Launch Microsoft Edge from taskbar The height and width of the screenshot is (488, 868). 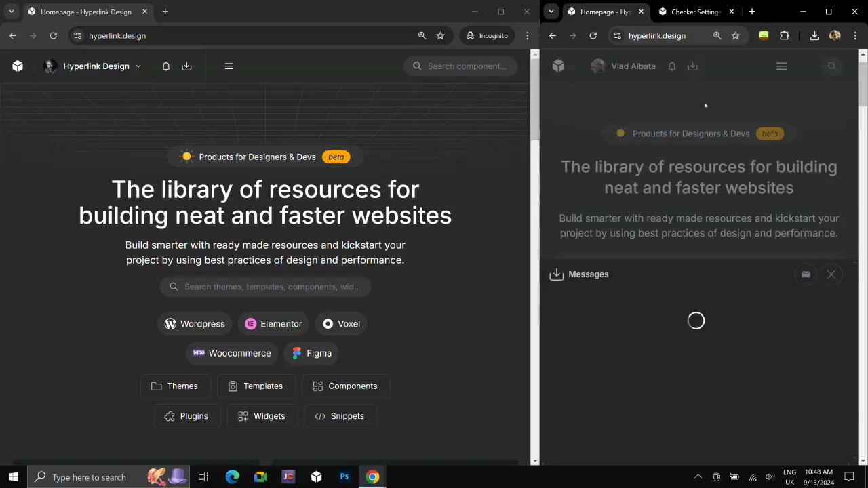232,477
